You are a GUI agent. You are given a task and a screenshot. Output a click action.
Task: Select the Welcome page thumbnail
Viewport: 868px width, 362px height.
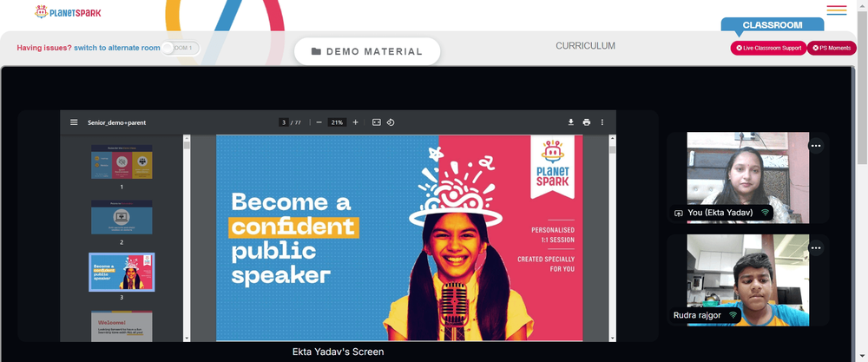point(122,326)
